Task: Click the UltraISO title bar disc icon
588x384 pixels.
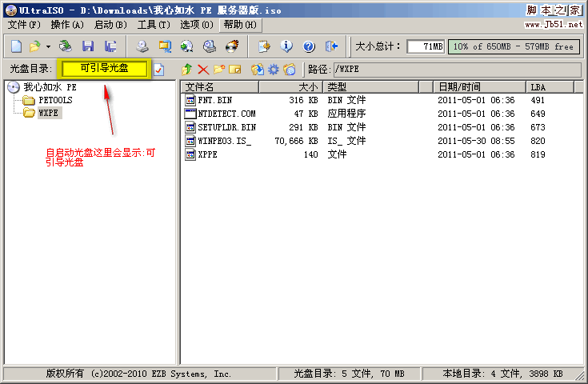Action: 11,10
